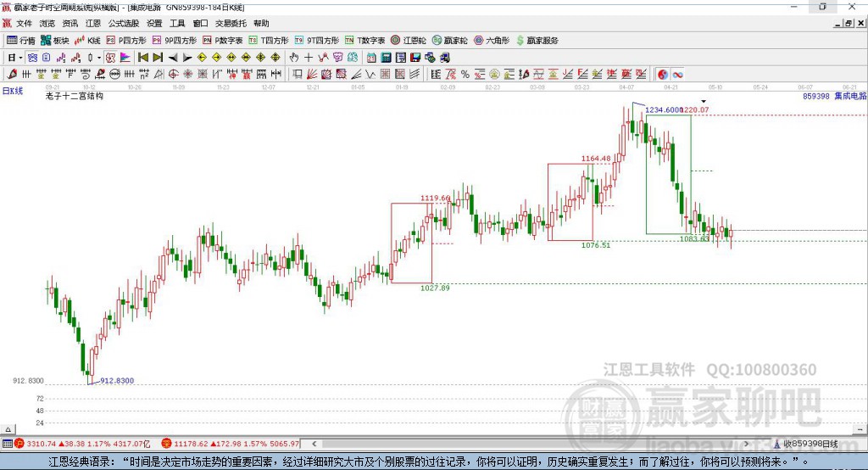Open the 公式选股 menu
The height and width of the screenshot is (470, 868).
[124, 23]
